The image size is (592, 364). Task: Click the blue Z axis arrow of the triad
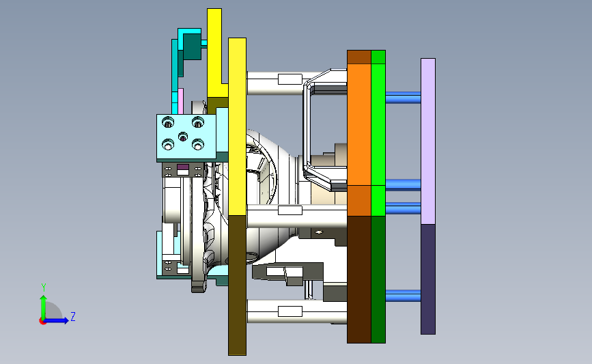click(x=57, y=320)
